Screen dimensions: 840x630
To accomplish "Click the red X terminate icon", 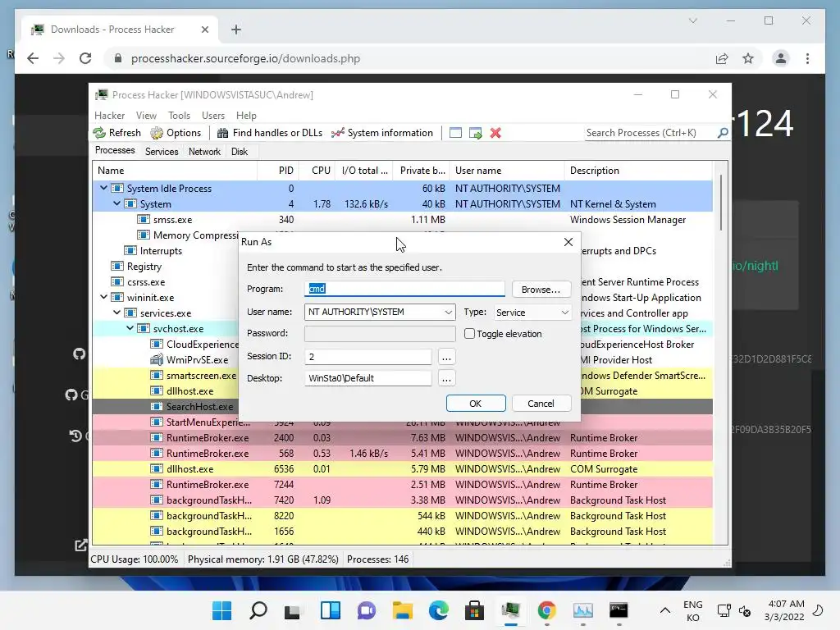I will 495,133.
